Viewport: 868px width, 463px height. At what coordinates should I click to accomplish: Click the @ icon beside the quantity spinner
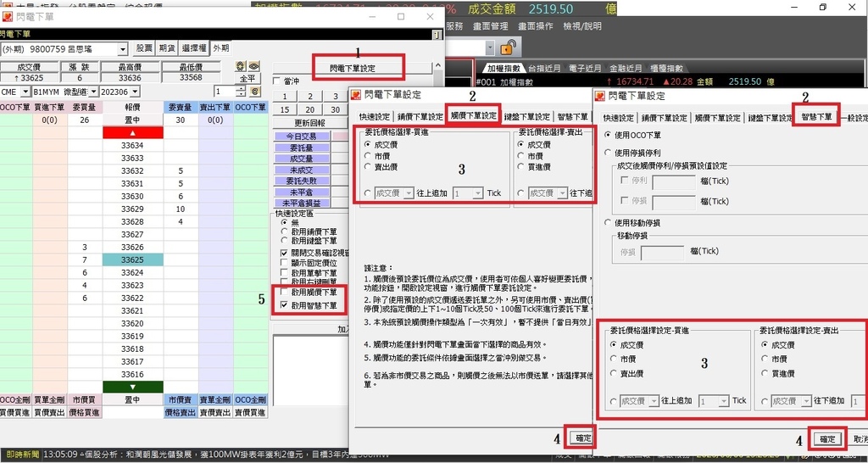pos(255,92)
